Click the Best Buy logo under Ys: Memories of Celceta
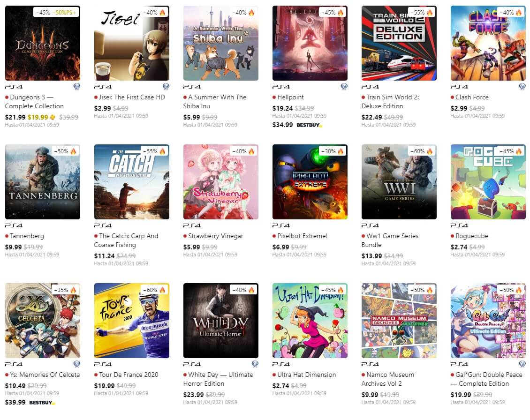 (x=42, y=403)
